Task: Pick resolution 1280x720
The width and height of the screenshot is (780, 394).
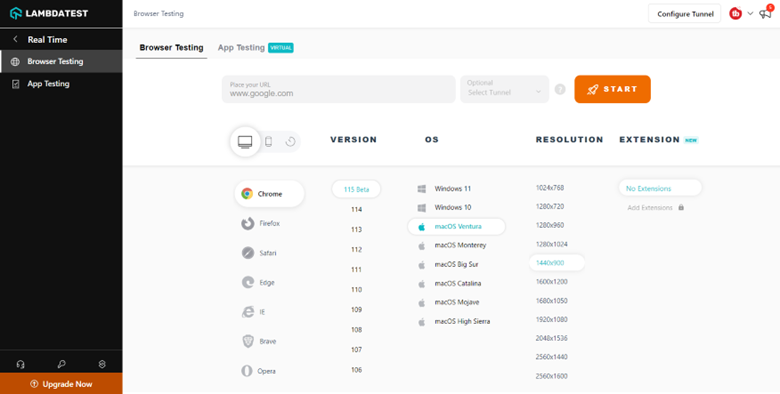Action: click(550, 206)
